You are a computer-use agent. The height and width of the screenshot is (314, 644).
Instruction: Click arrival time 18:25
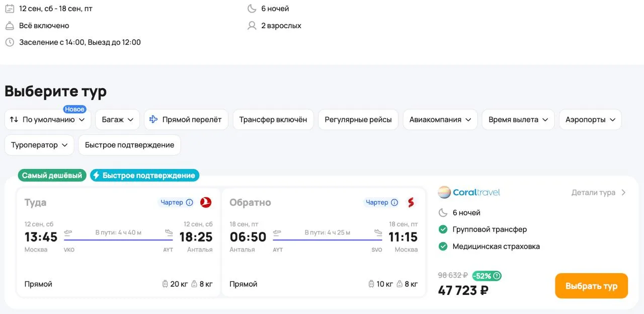click(x=196, y=237)
